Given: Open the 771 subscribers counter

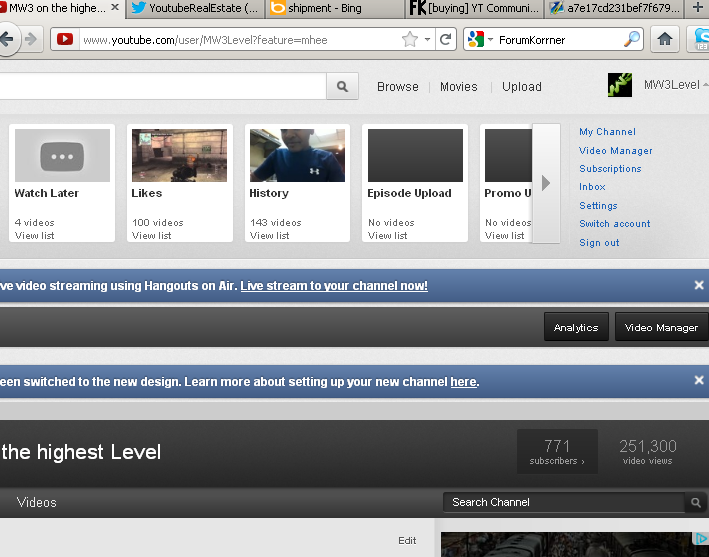Looking at the screenshot, I should click(557, 451).
